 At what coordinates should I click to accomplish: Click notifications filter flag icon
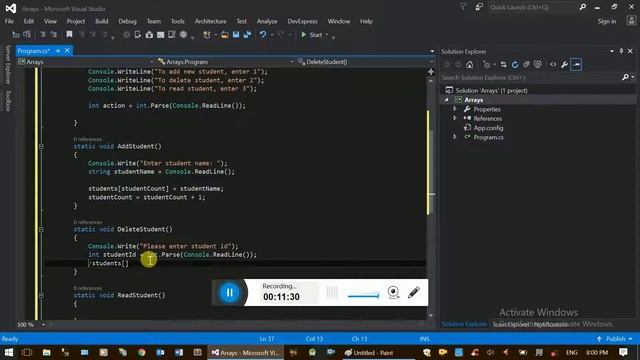pos(463,7)
